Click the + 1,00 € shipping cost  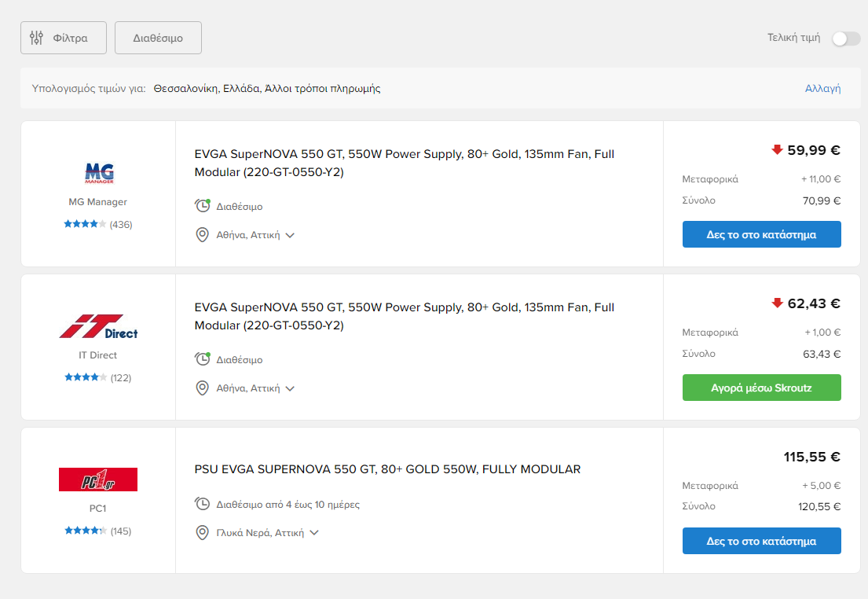pos(822,333)
